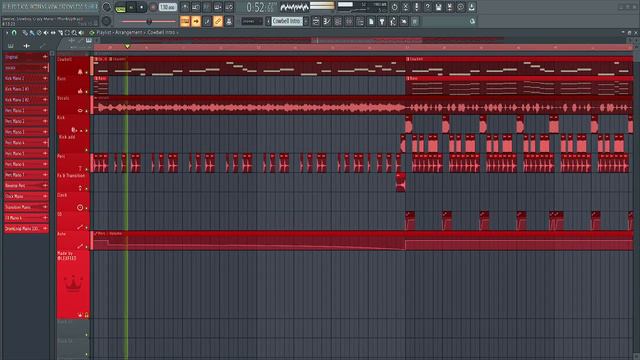Show automation clips filter in picker panel
This screenshot has height=360, width=640.
[x=42, y=46]
